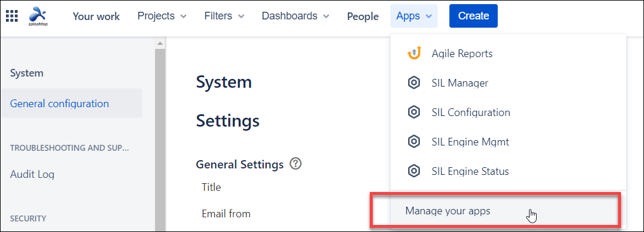644x232 pixels.
Task: Click the General Settings help icon
Action: [295, 164]
